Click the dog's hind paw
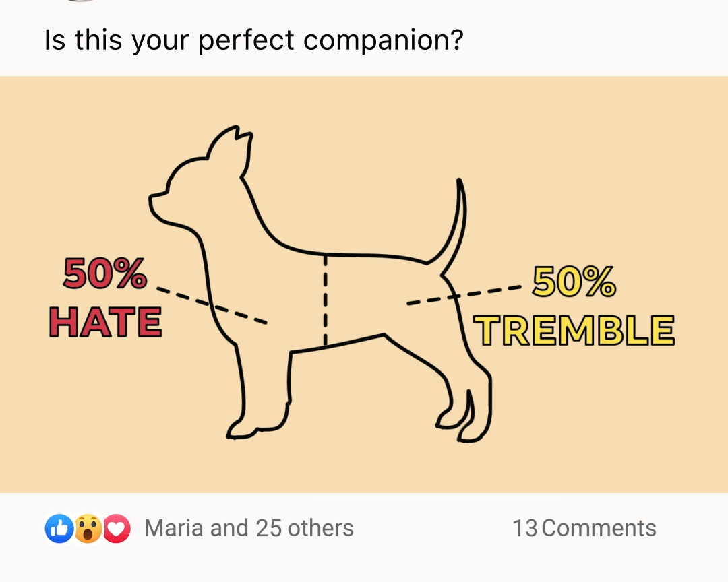728x582 pixels. 473,432
